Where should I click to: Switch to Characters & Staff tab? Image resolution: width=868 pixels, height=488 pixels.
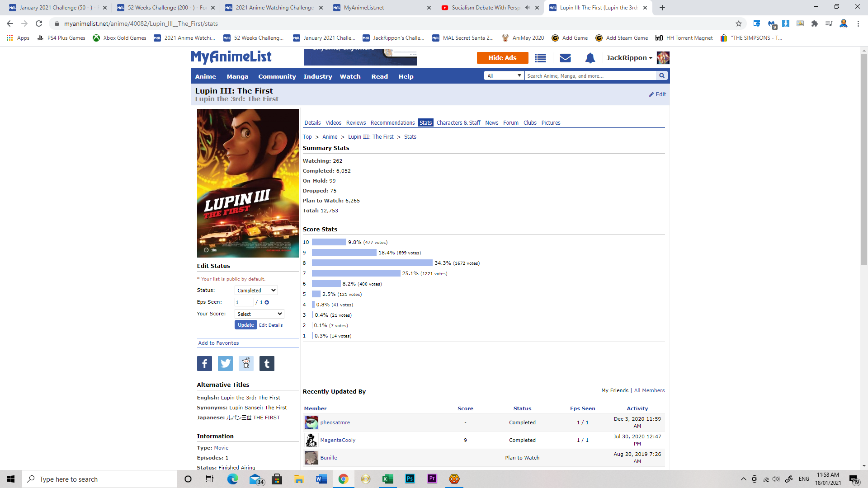pyautogui.click(x=458, y=123)
